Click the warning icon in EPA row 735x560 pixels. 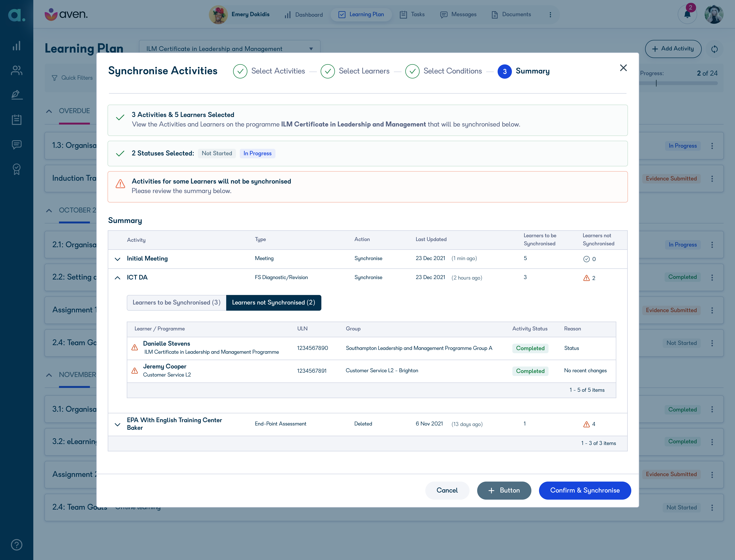coord(586,424)
